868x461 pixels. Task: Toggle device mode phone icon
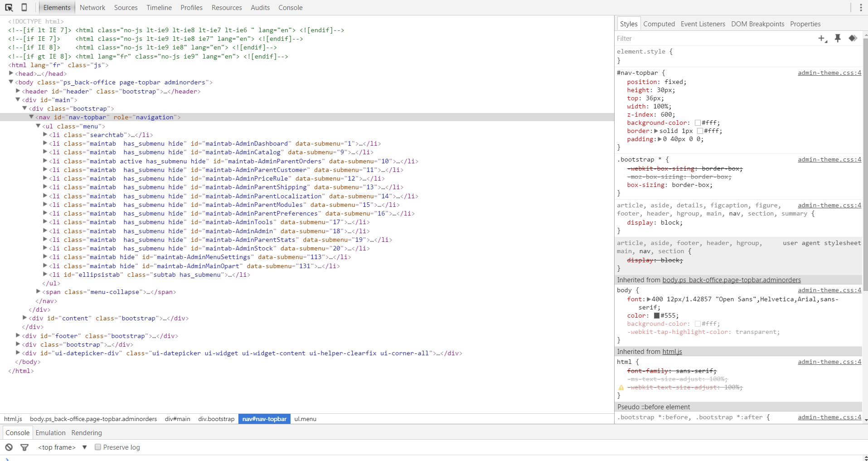(x=24, y=7)
